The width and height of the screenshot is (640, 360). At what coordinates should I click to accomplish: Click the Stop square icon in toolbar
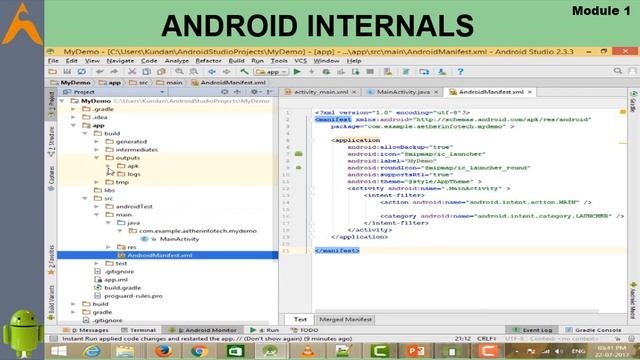[x=370, y=72]
